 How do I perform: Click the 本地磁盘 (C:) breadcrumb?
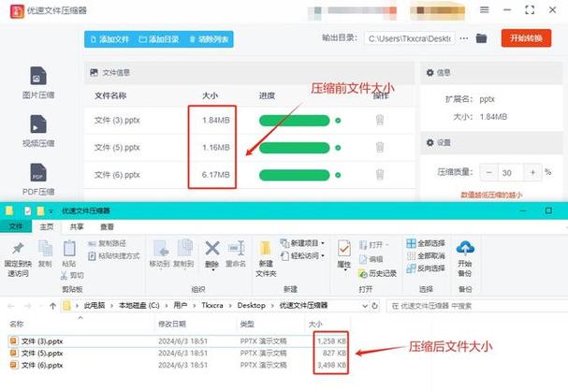[139, 305]
